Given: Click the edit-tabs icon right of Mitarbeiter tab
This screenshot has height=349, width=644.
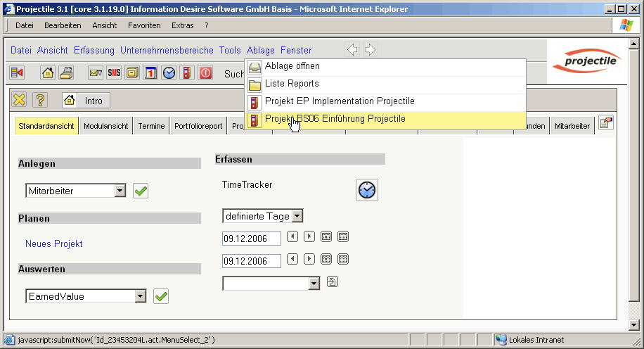Looking at the screenshot, I should [606, 123].
